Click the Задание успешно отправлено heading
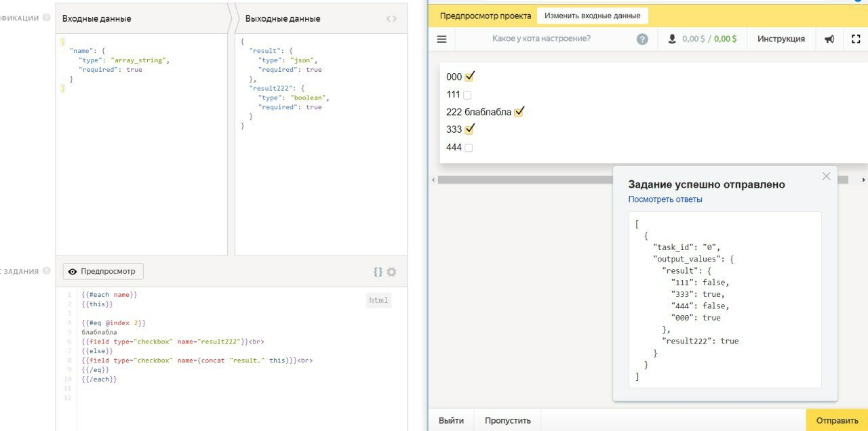Viewport: 868px width, 431px height. [707, 184]
